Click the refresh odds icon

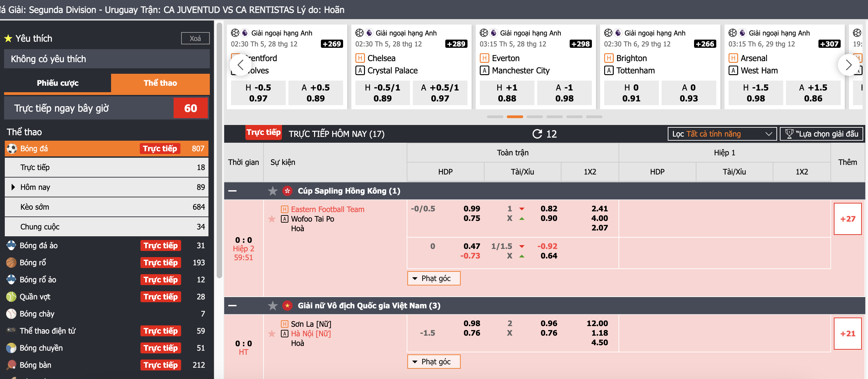[537, 134]
